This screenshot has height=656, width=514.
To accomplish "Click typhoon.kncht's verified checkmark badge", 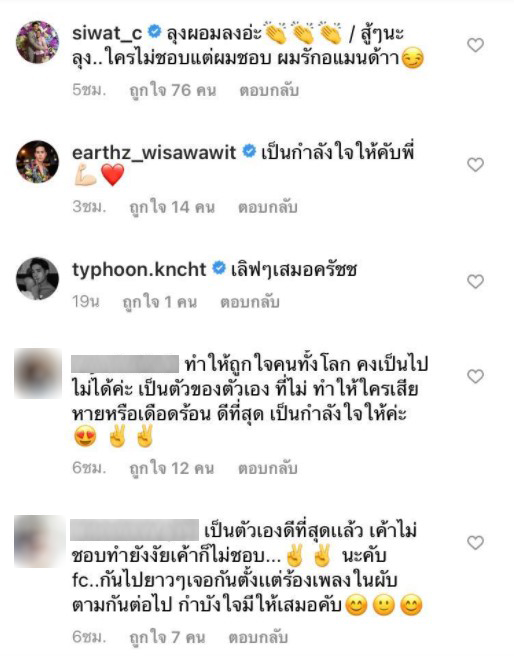I will [219, 268].
